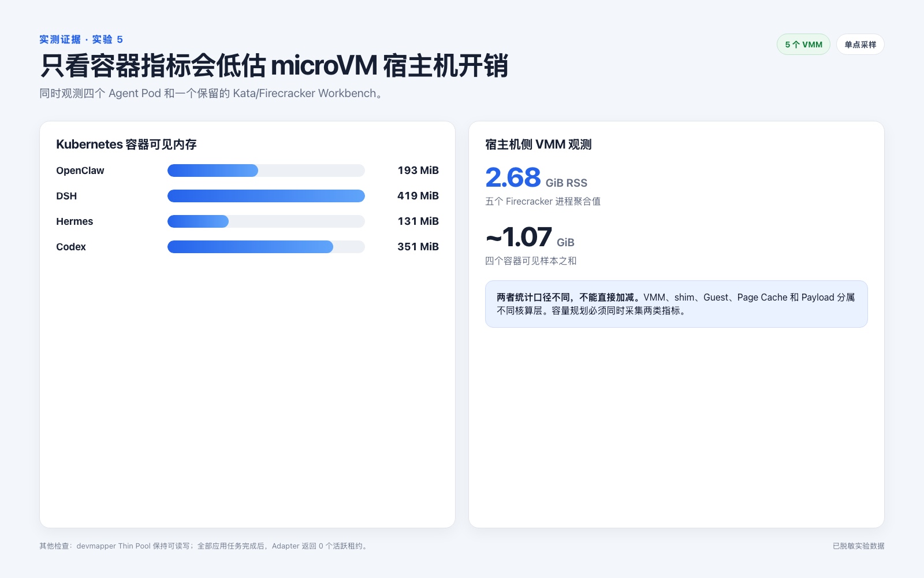924x578 pixels.
Task: Select the "Codex" row label
Action: pyautogui.click(x=71, y=247)
